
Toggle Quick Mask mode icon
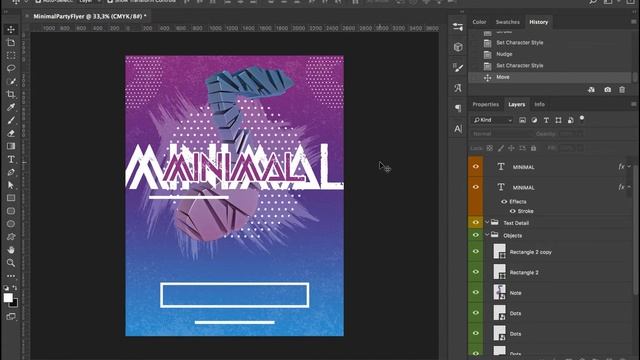(x=11, y=316)
